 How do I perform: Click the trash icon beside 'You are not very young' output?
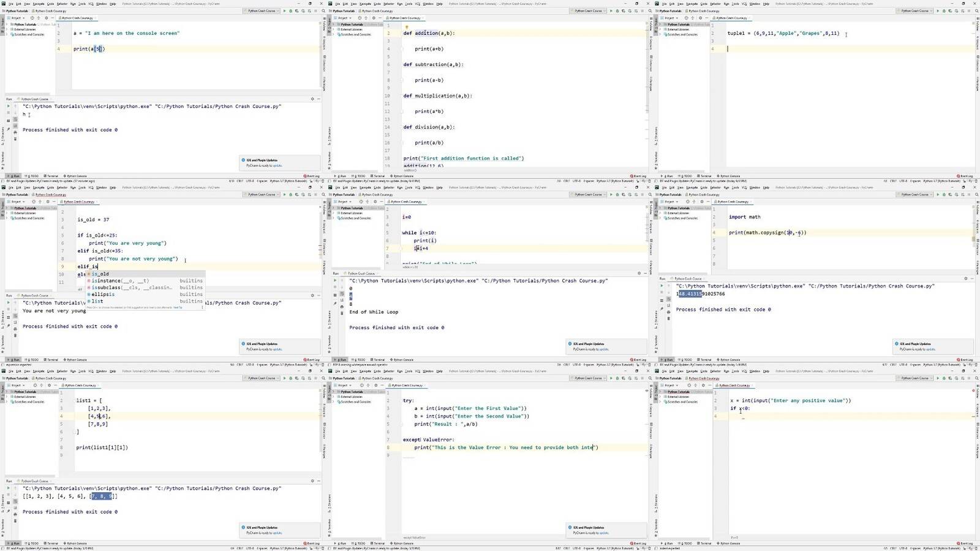pyautogui.click(x=15, y=335)
